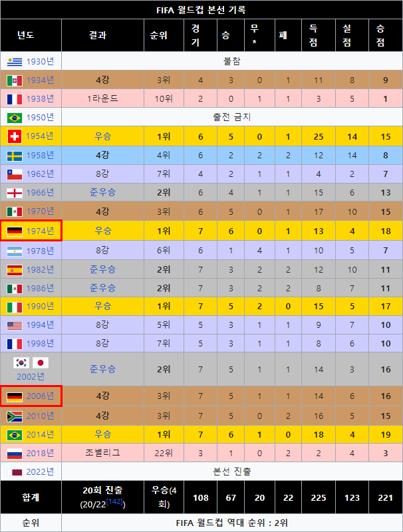Click the Sweden flag icon beside 1958년
Screen dimensions: 403x532
15,156
